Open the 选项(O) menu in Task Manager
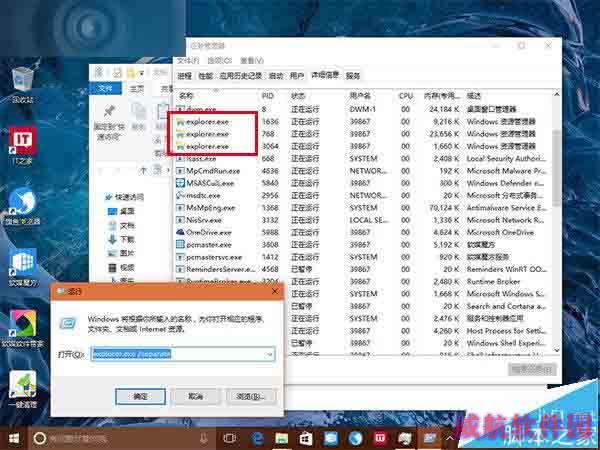The height and width of the screenshot is (450, 600). click(x=220, y=61)
